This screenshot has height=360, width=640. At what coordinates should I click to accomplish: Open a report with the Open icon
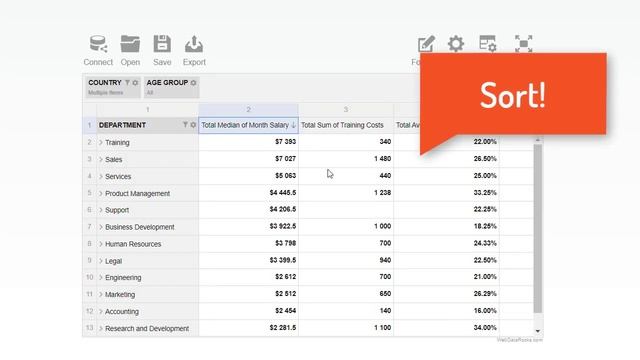130,44
